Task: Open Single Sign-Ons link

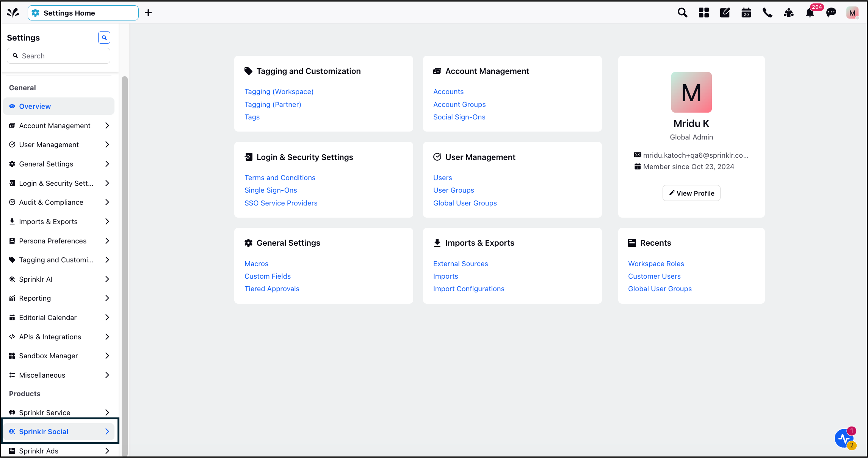Action: pyautogui.click(x=271, y=190)
